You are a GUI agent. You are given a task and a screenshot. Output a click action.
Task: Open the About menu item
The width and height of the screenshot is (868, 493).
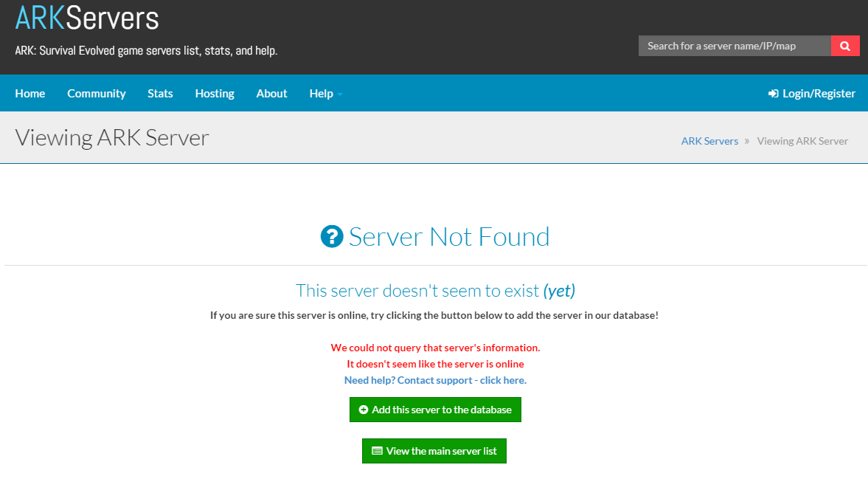click(272, 94)
